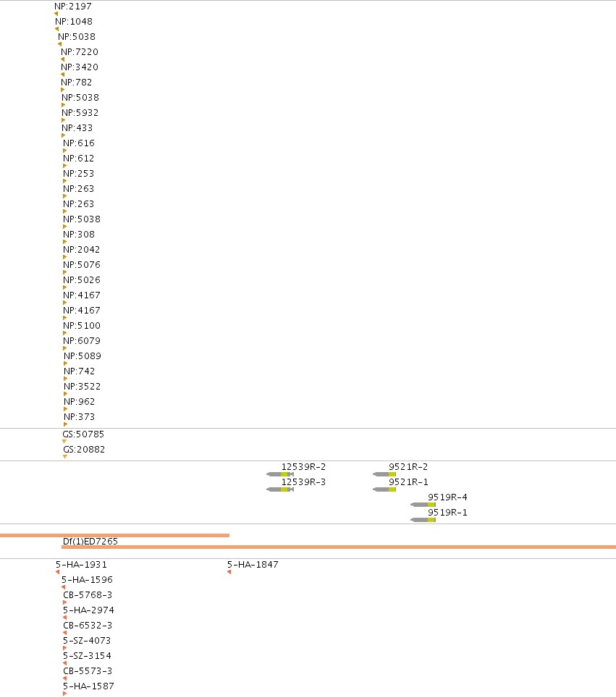Open insertion NP:1048

click(74, 22)
